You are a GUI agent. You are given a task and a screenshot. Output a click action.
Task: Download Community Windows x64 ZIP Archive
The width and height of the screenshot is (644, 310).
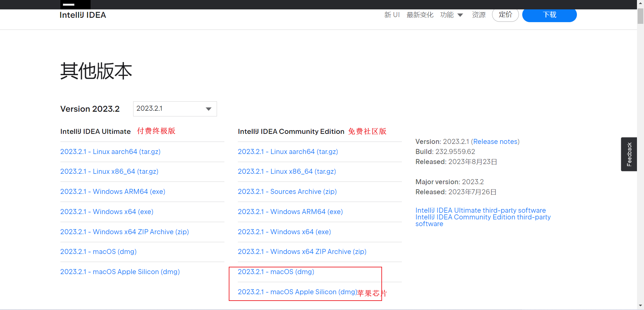(302, 252)
